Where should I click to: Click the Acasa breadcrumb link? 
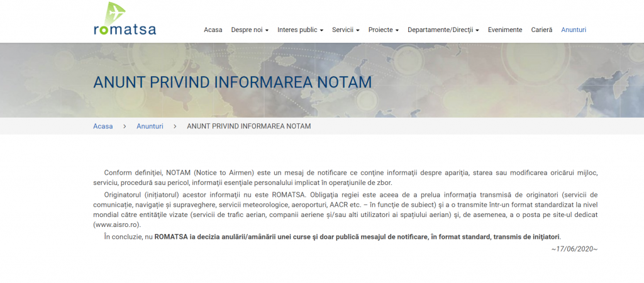pos(103,126)
